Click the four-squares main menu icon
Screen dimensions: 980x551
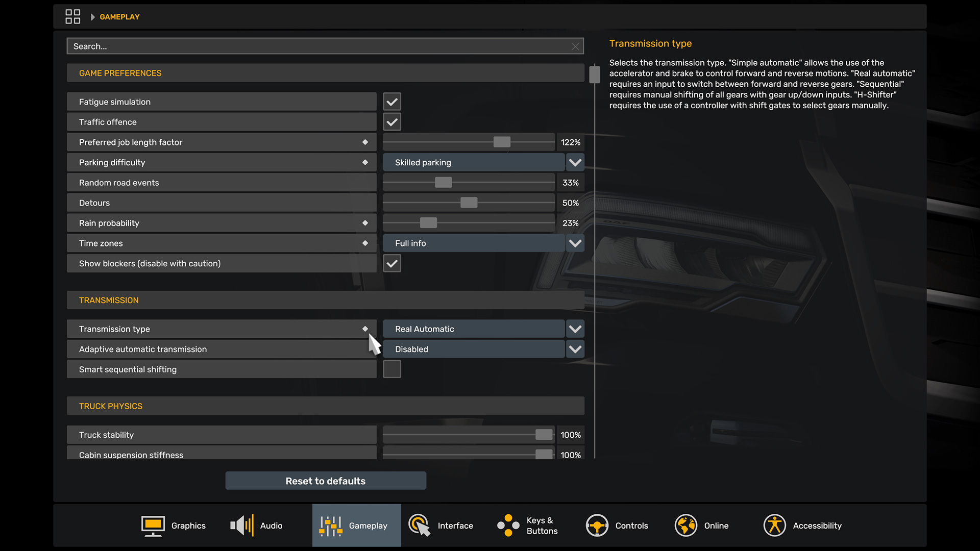click(72, 17)
